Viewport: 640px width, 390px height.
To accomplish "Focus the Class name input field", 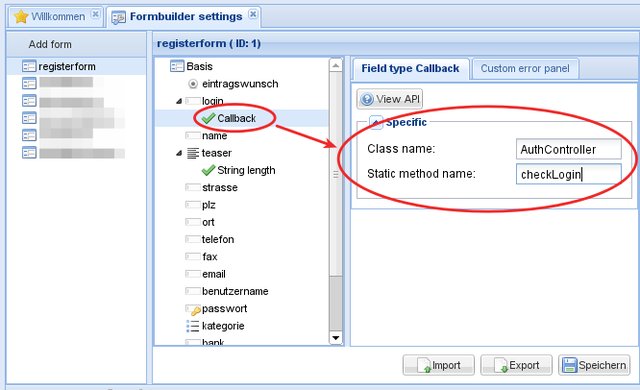I will 569,149.
